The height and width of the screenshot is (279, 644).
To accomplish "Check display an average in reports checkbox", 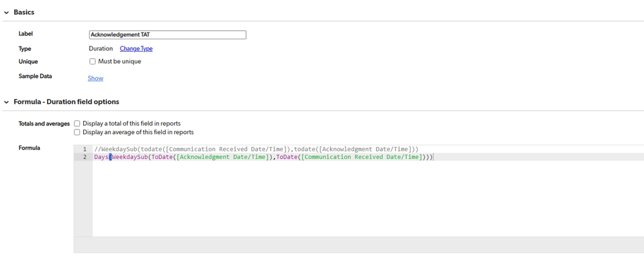I will tap(77, 132).
